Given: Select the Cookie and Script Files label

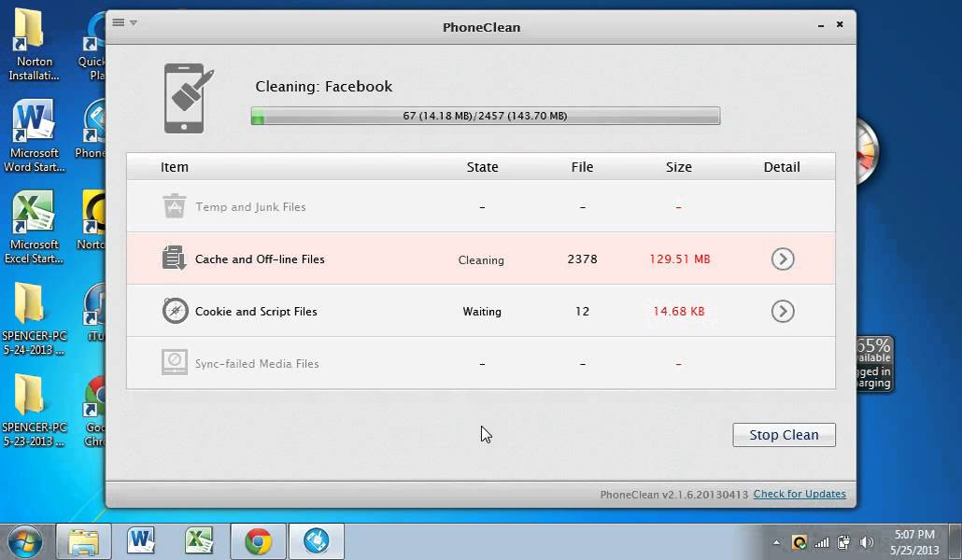Looking at the screenshot, I should coord(256,311).
